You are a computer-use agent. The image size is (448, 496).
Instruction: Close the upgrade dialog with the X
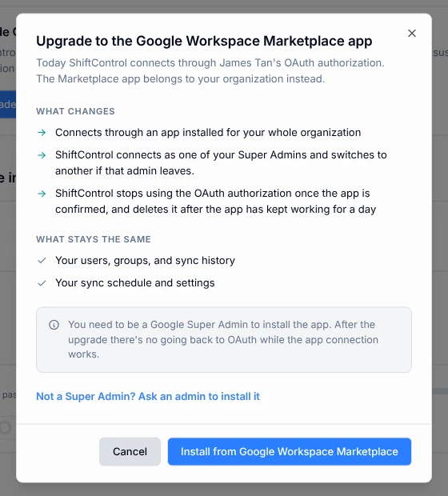click(x=412, y=34)
